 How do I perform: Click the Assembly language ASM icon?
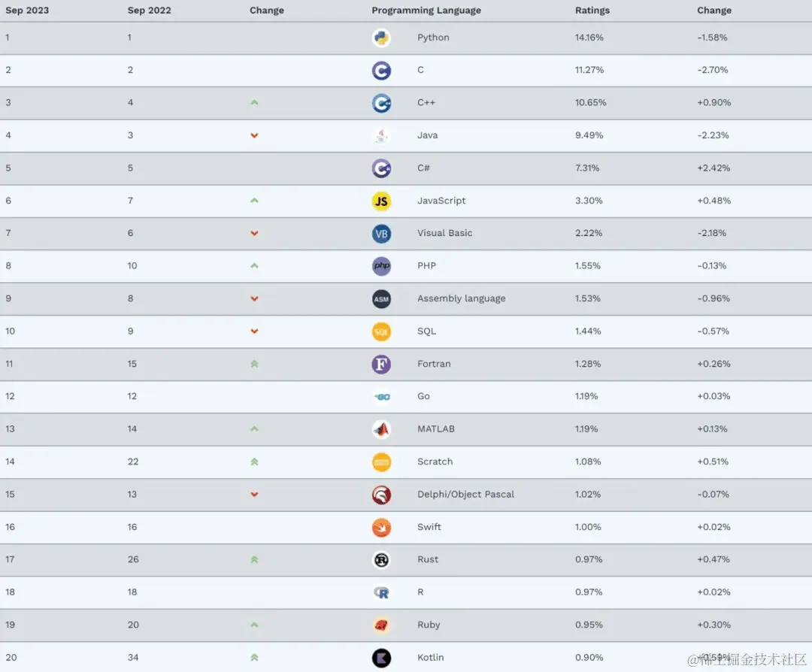pyautogui.click(x=381, y=298)
